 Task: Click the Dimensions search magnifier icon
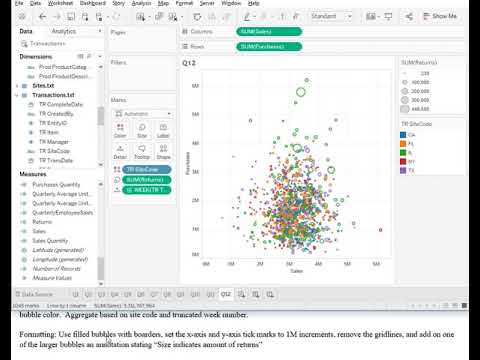pyautogui.click(x=89, y=56)
